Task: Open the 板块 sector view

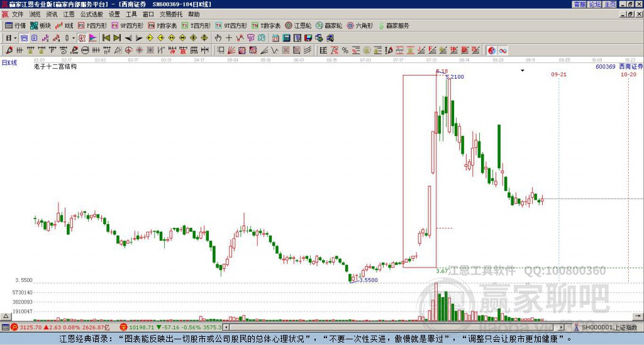Action: point(40,25)
